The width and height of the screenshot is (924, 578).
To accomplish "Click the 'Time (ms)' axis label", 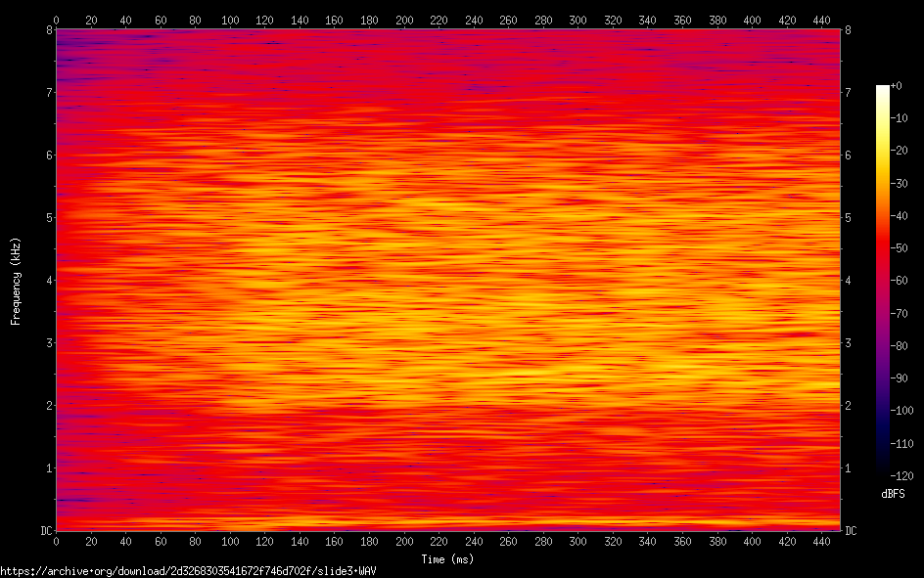I will tap(447, 559).
